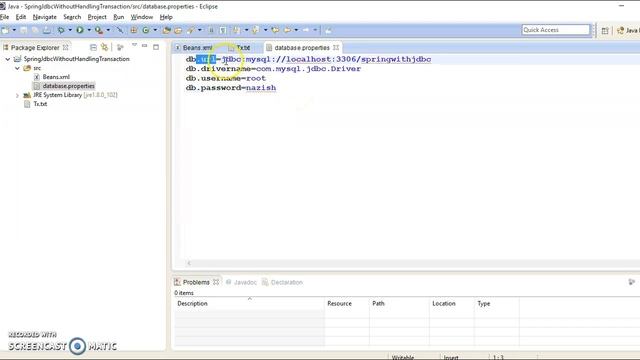
Task: Open the Project menu
Action: click(x=97, y=17)
